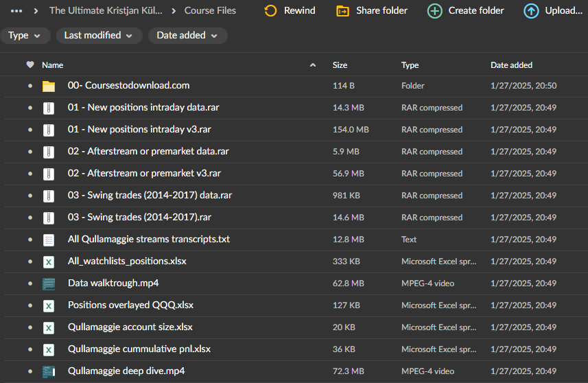This screenshot has width=588, height=383.
Task: Click the Name column sort arrow
Action: [313, 65]
